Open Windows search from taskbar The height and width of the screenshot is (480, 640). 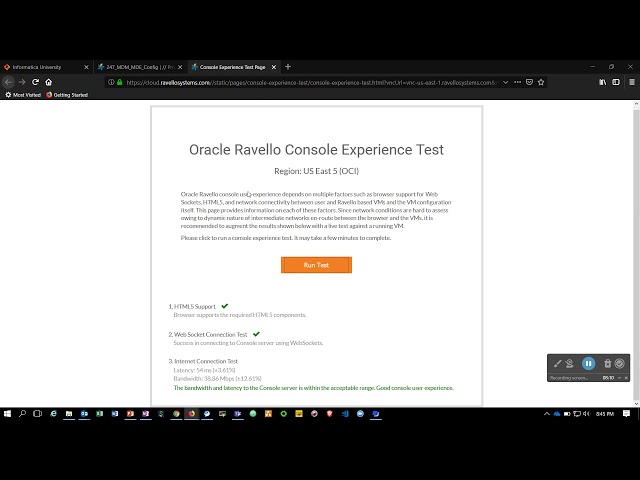22,413
